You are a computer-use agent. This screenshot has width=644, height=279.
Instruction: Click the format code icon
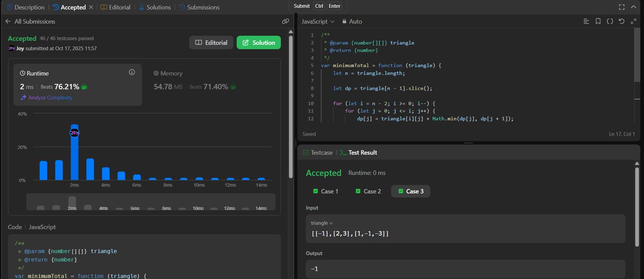(x=587, y=21)
